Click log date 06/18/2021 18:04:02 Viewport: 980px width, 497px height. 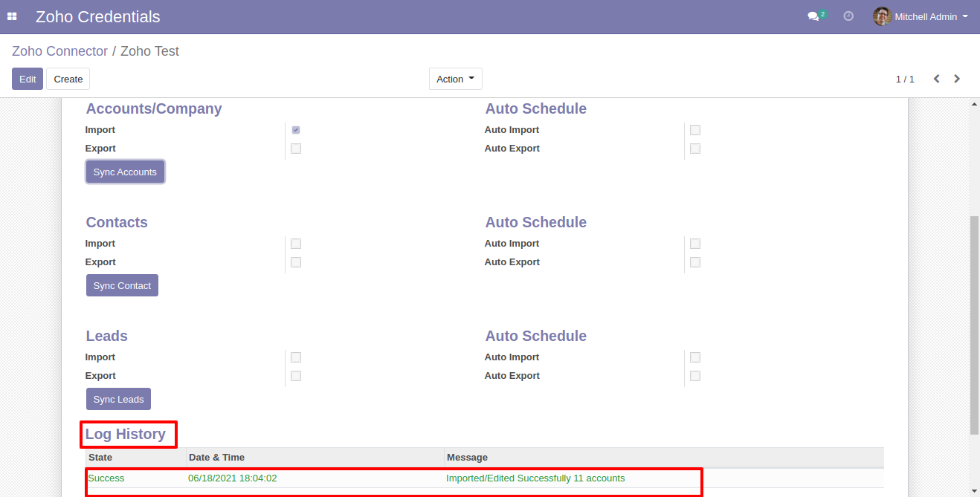pos(233,478)
